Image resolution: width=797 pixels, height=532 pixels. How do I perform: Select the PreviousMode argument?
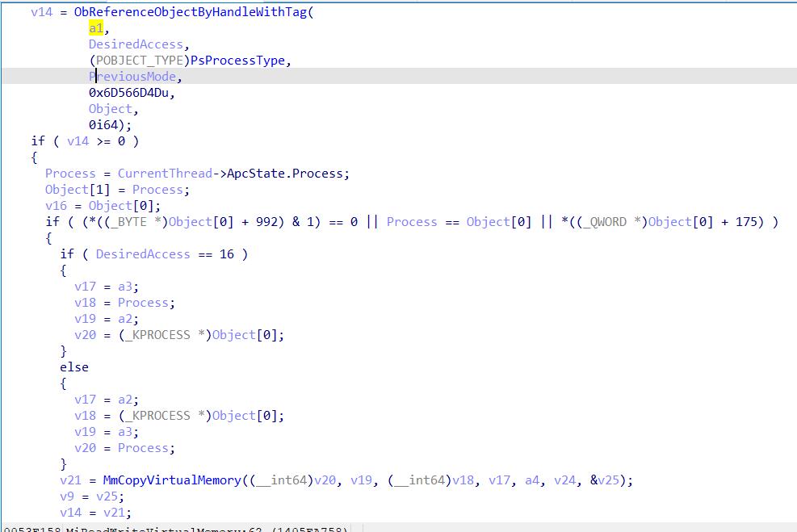134,77
